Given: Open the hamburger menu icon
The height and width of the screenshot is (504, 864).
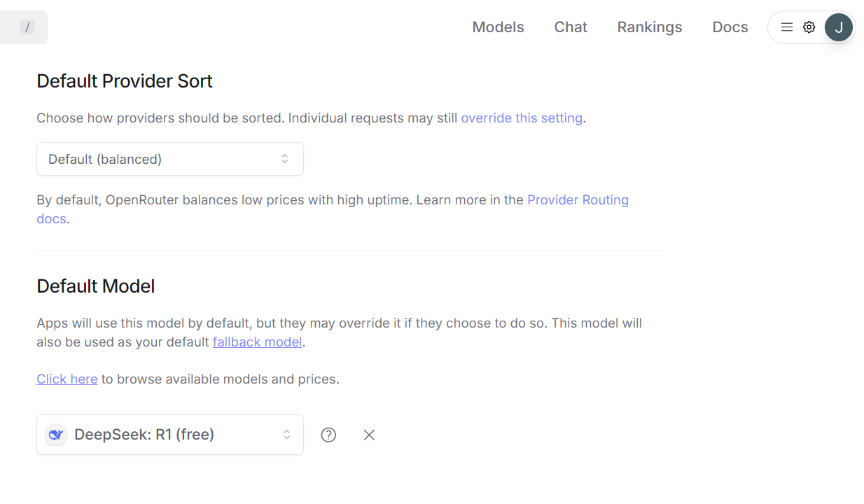Looking at the screenshot, I should click(x=786, y=27).
